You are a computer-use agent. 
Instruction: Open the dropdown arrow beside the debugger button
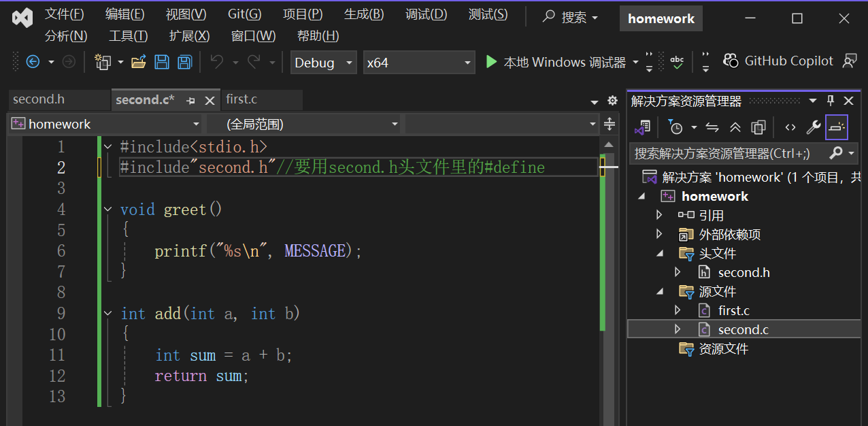click(x=635, y=63)
